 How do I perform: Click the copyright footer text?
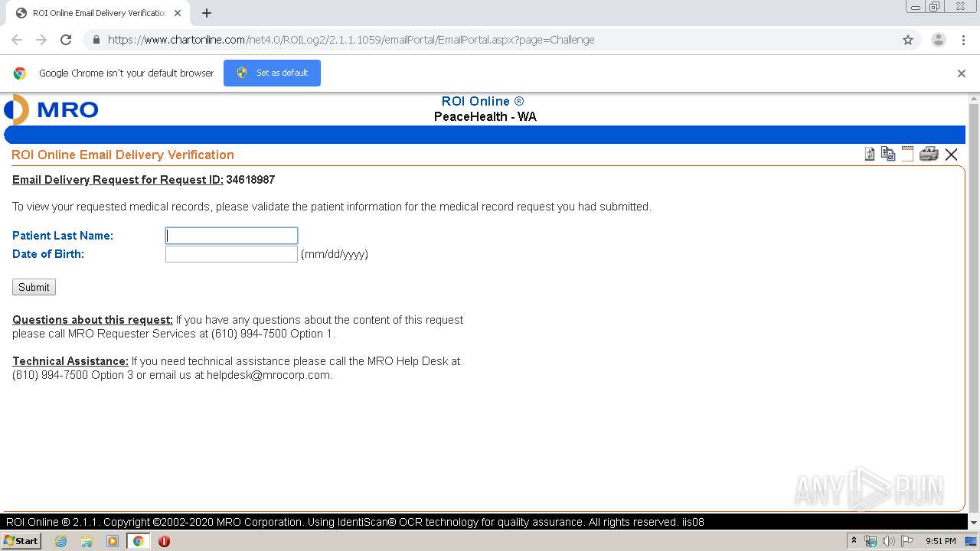click(354, 522)
